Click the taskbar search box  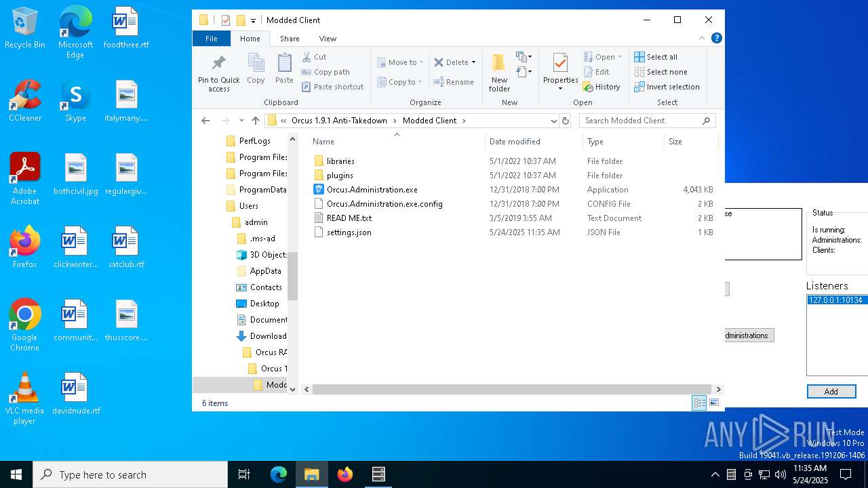[x=130, y=474]
